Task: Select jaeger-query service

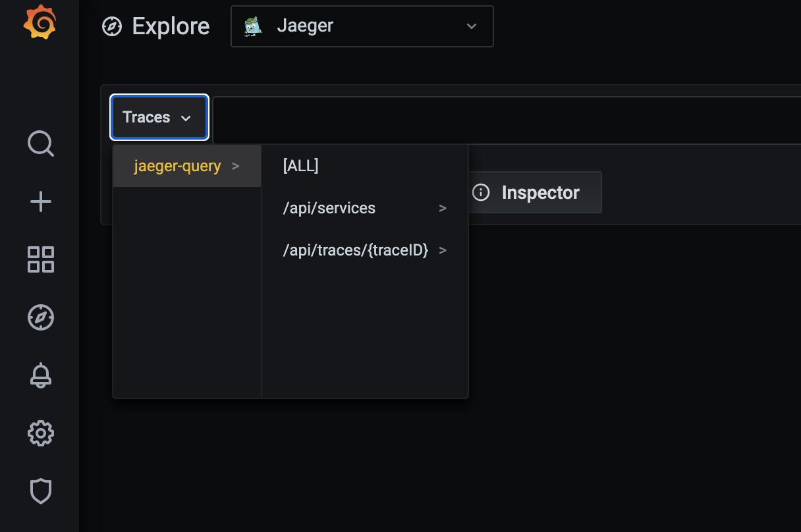Action: click(x=187, y=166)
